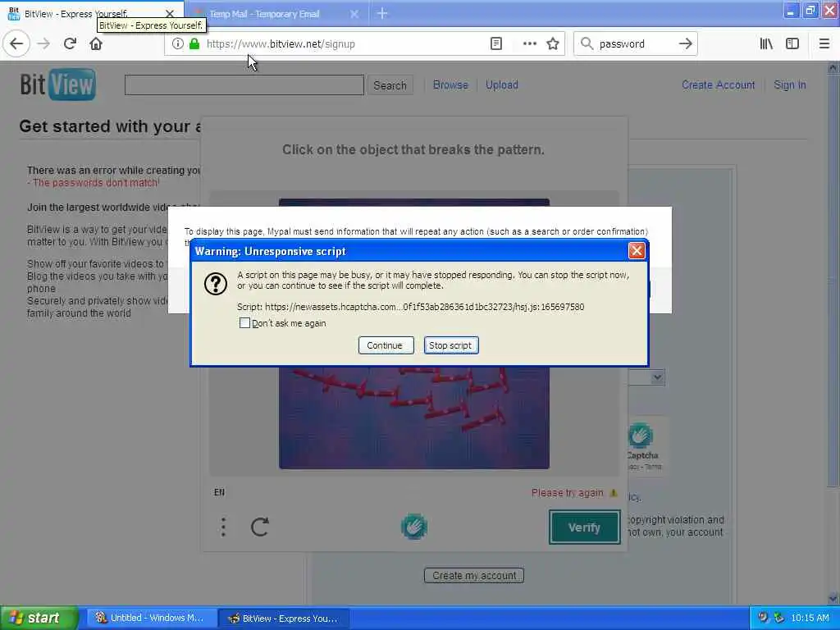Switch to Untitled Windows taskbar item
840x630 pixels.
point(150,619)
